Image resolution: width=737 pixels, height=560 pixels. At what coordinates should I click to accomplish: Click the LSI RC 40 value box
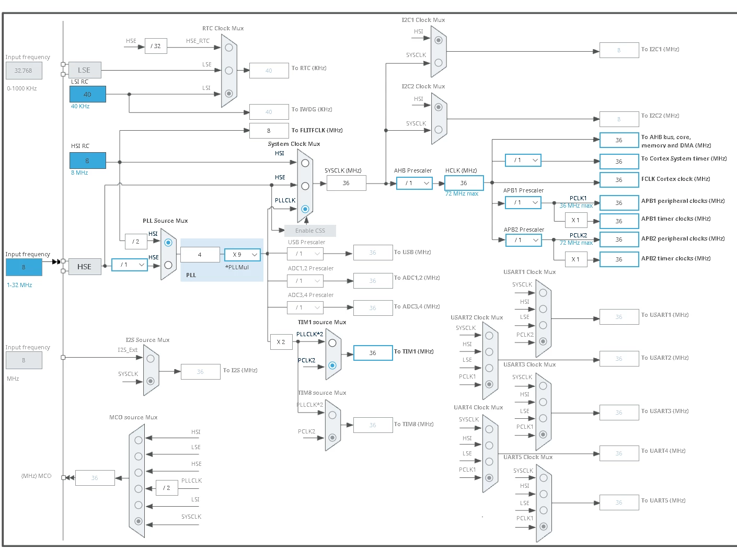coord(88,94)
